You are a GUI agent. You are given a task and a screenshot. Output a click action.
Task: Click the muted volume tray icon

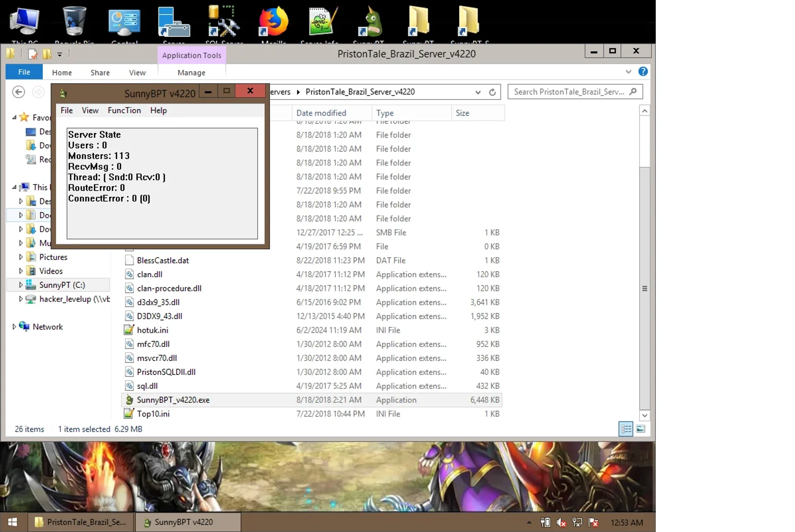pyautogui.click(x=561, y=522)
